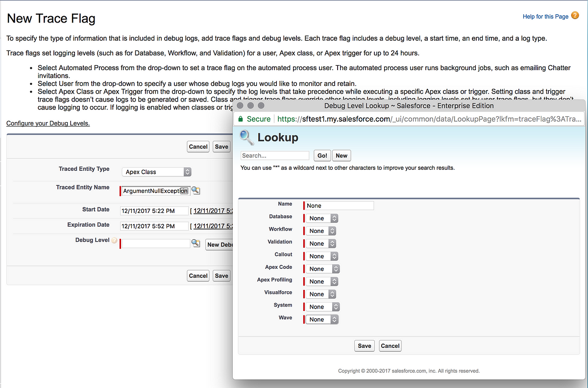Expand the Apex Profiling log level dropdown
588x388 pixels.
pos(322,282)
